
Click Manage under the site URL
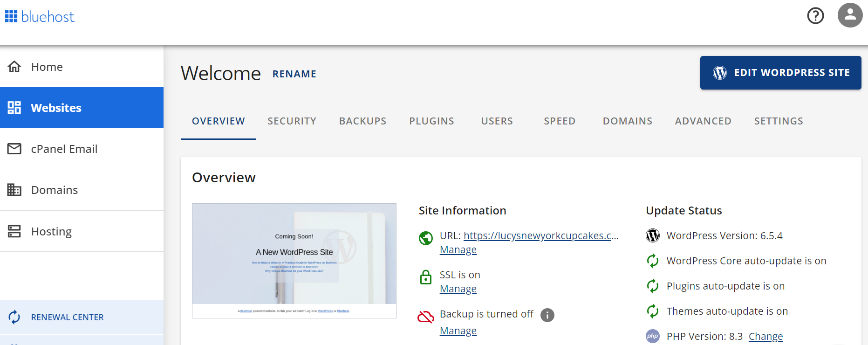click(458, 250)
